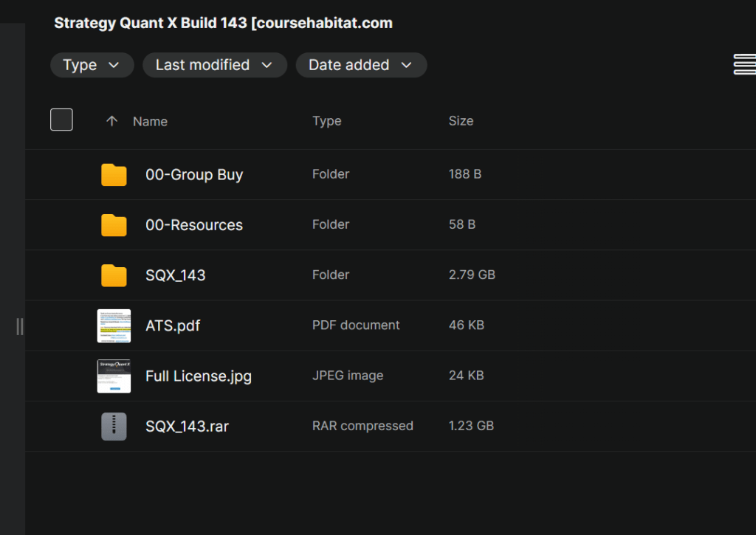Click the RAR compressed type cell
Viewport: 756px width, 535px height.
point(362,426)
